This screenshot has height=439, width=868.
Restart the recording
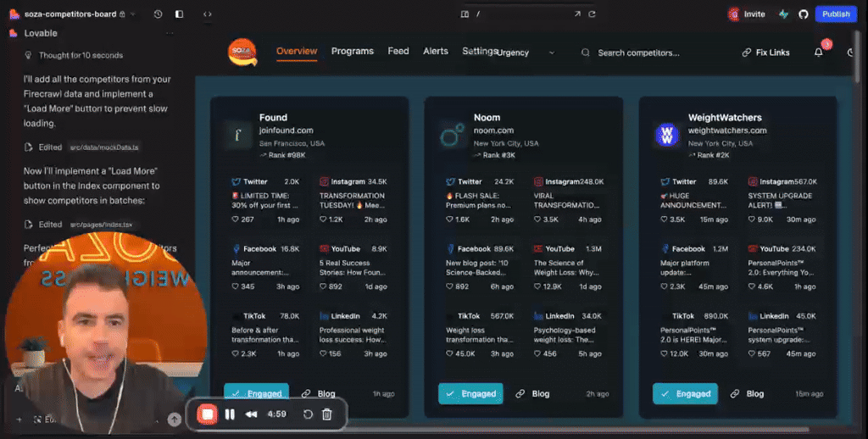[x=308, y=414]
